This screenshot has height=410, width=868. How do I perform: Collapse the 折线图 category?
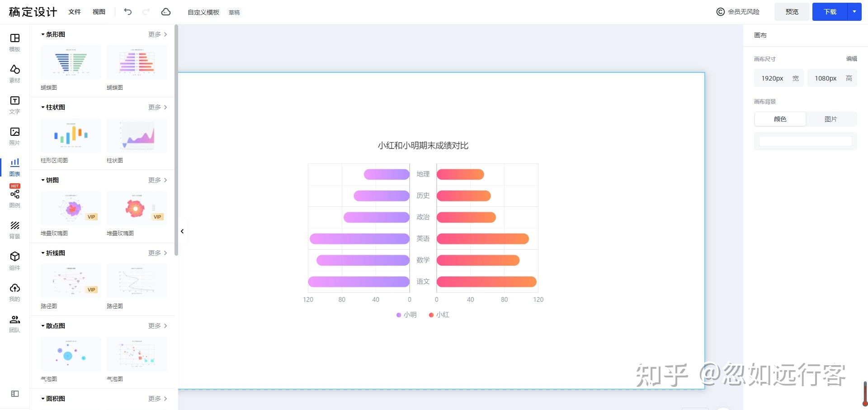[53, 253]
